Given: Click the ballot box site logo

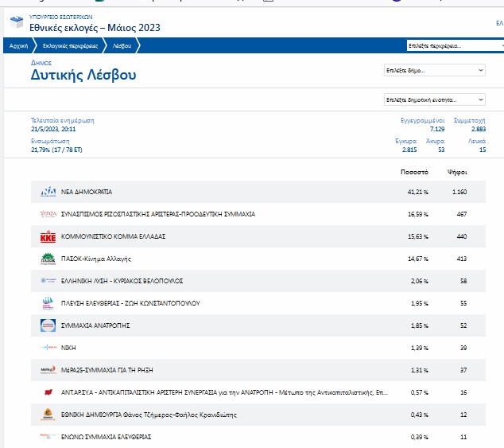Looking at the screenshot, I should [17, 22].
